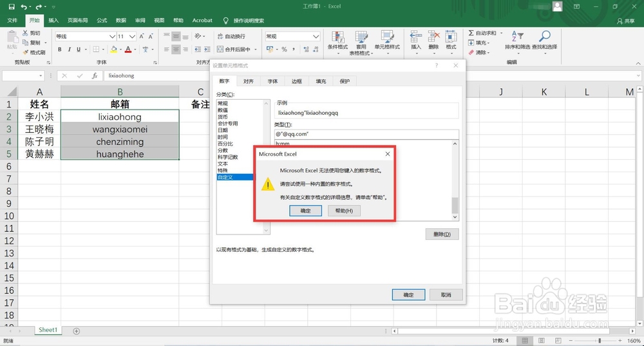Select 日期 in the category list
Screen dimensions: 644x346
pos(223,130)
